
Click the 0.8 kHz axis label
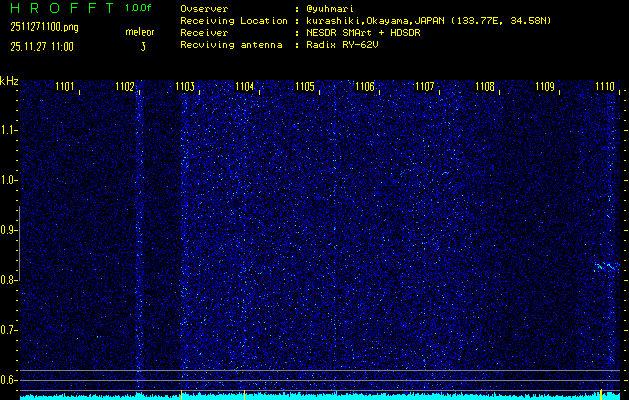(8, 280)
